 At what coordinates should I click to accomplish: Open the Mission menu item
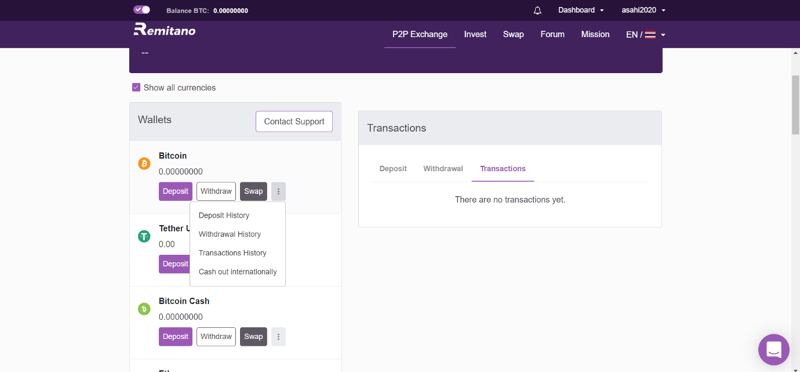pos(595,35)
